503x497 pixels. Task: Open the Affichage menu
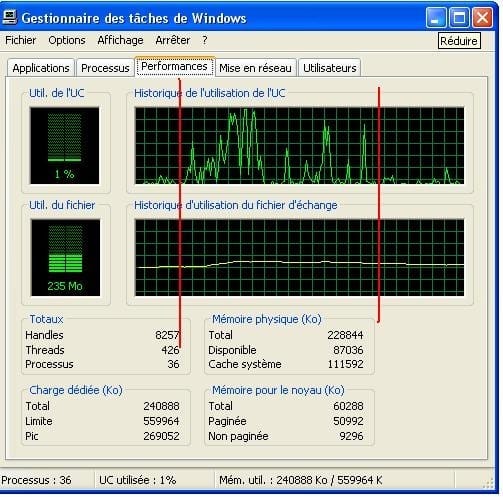tap(120, 40)
